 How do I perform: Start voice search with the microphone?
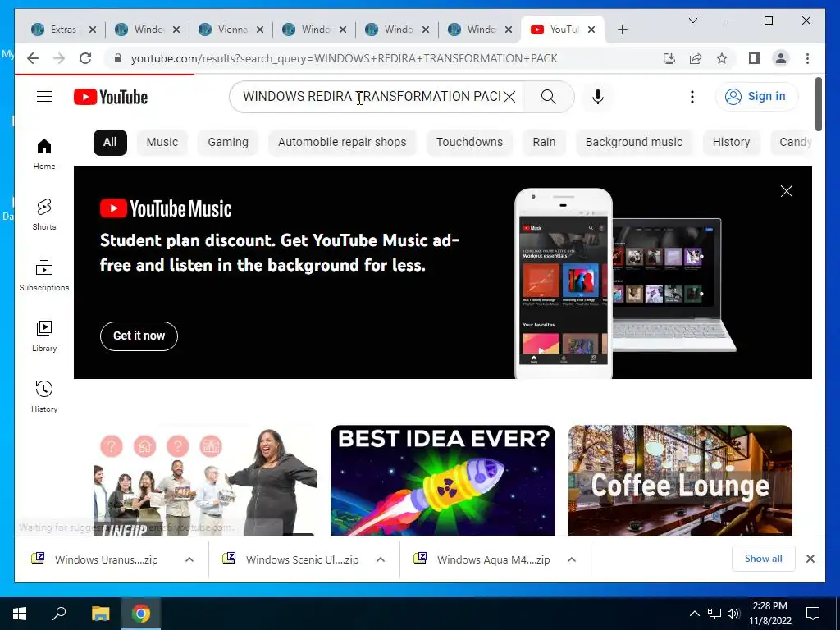[x=598, y=97]
